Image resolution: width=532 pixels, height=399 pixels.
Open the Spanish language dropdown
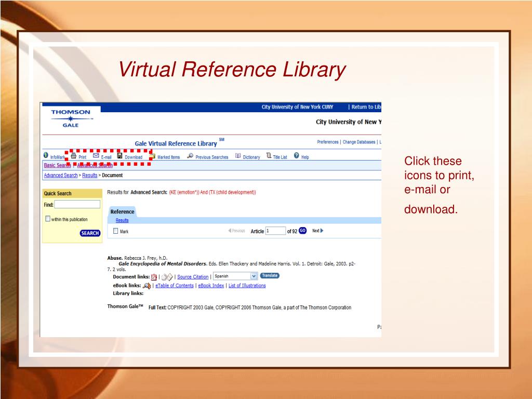[235, 276]
